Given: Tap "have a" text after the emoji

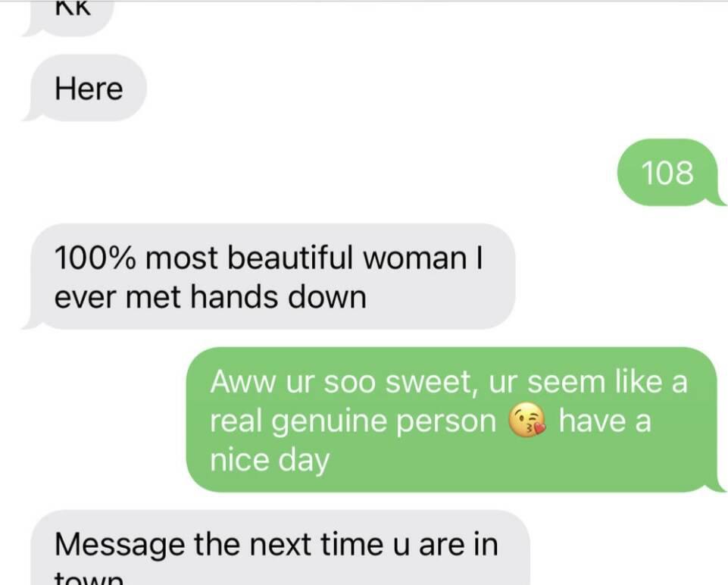Looking at the screenshot, I should click(605, 421).
